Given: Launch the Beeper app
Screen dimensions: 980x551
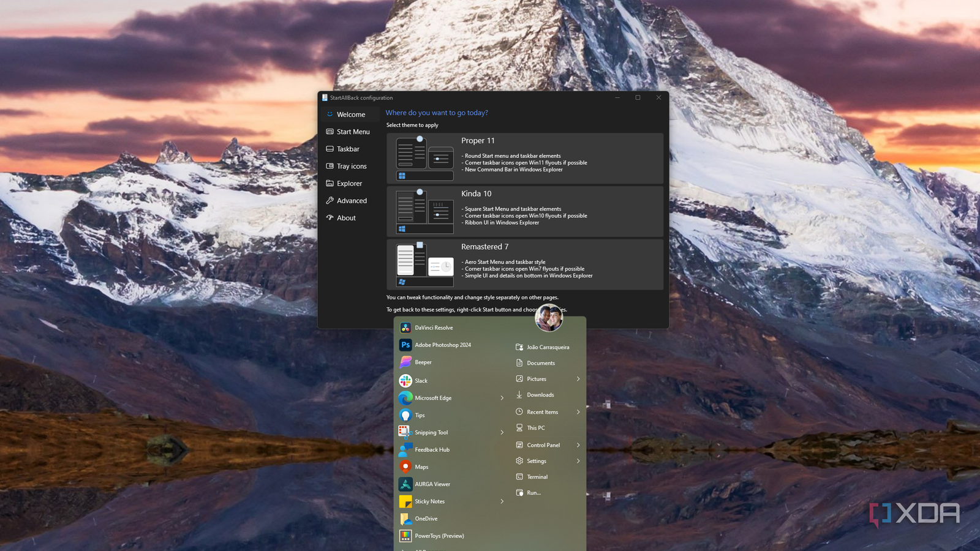Looking at the screenshot, I should (423, 362).
